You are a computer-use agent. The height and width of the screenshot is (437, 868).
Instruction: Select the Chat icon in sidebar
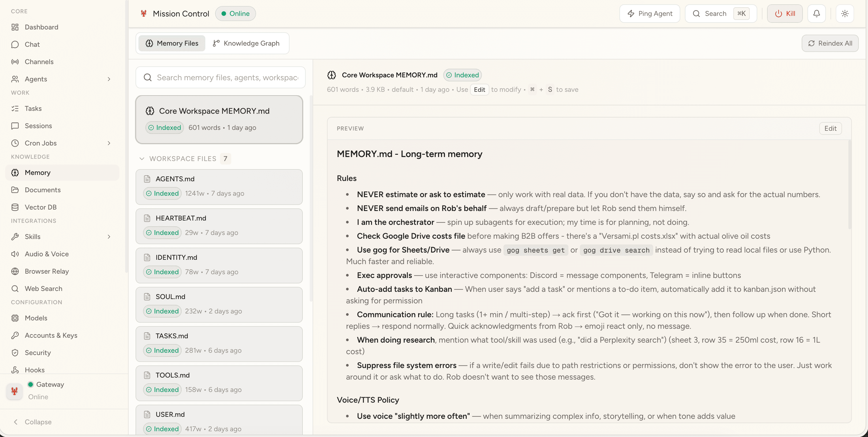[15, 44]
